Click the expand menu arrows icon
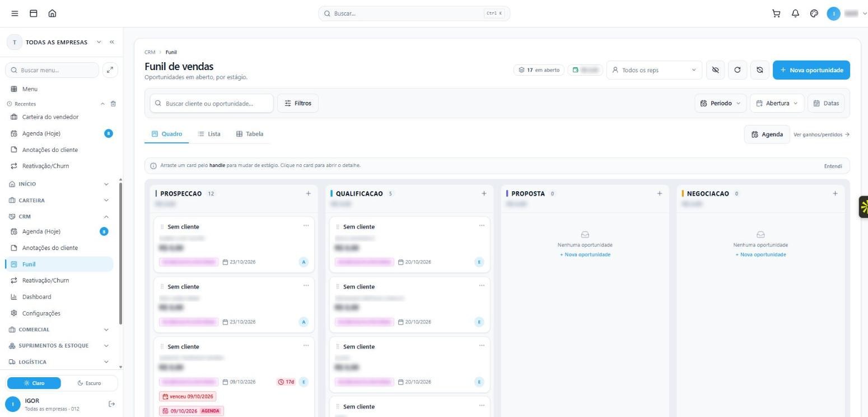Image resolution: width=868 pixels, height=417 pixels. pos(110,70)
